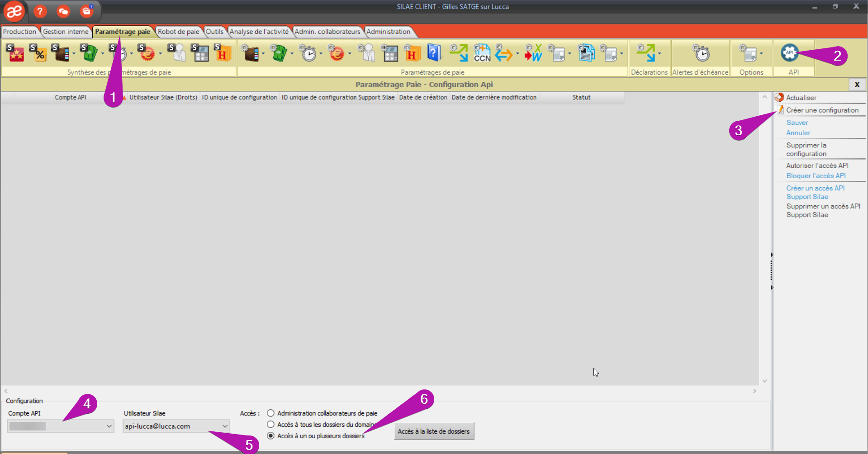Viewport: 868px width, 454px height.
Task: Click 'Supprimer un accès API Support Silae'
Action: pyautogui.click(x=823, y=210)
